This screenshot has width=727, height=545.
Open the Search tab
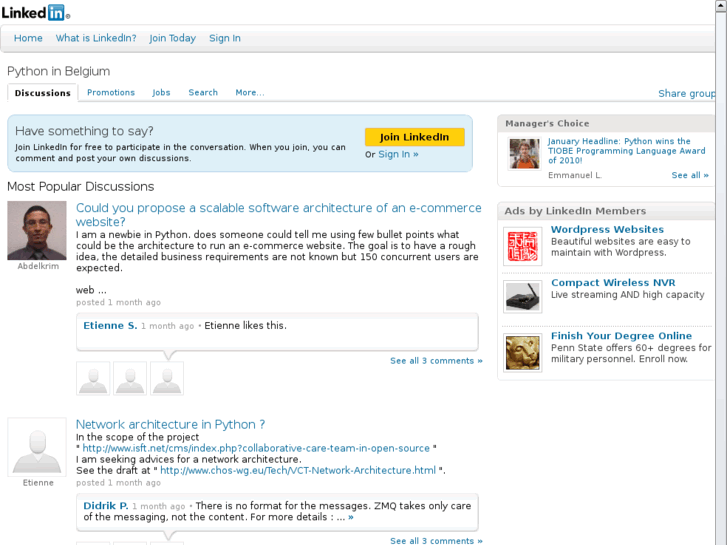[x=203, y=92]
